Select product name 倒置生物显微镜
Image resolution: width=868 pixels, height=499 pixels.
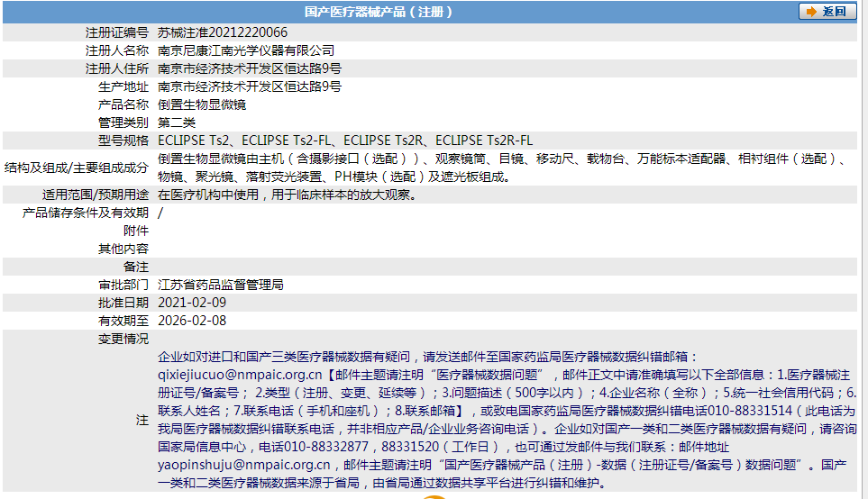tap(202, 104)
